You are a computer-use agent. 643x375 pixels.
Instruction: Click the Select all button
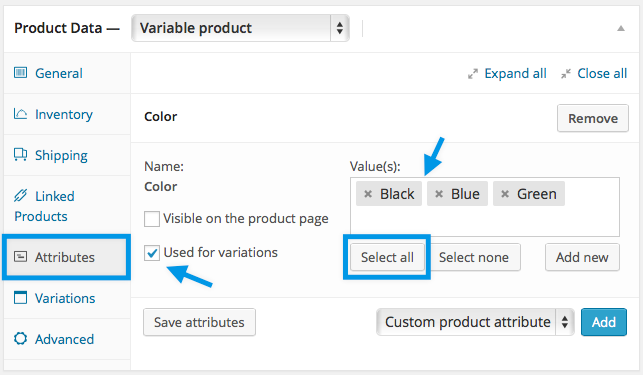[x=387, y=257]
